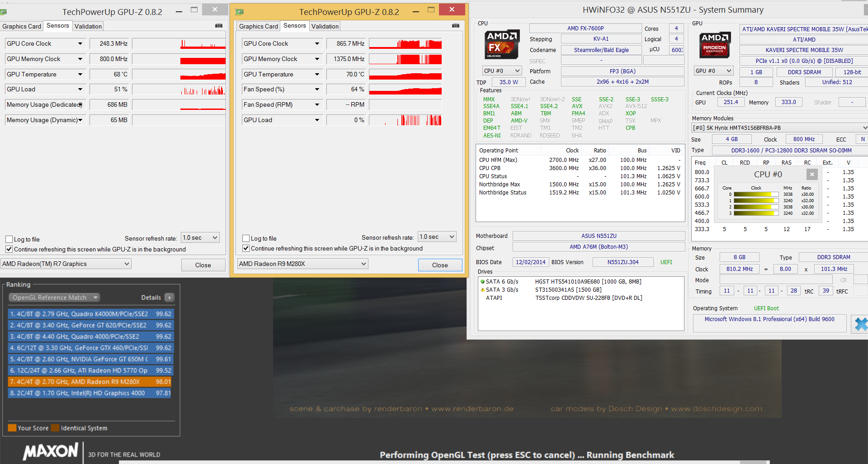
Task: Select the Sensors tab in the R7 GPU-Z window
Action: (58, 26)
